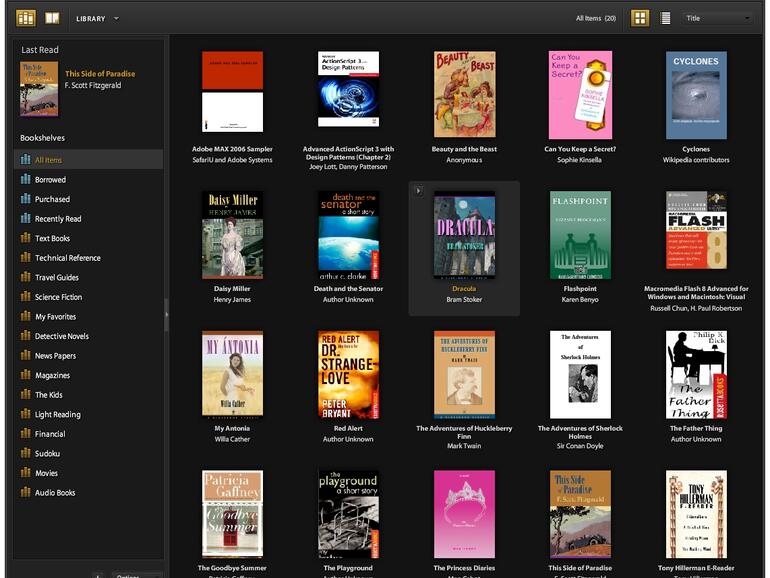The width and height of the screenshot is (770, 578).
Task: Click the Sudoku bookshelf icon
Action: (x=26, y=454)
